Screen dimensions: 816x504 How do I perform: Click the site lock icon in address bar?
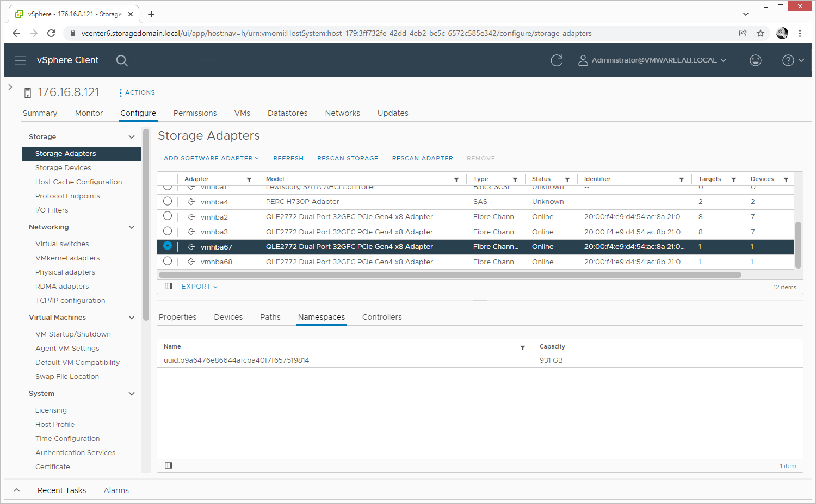72,33
